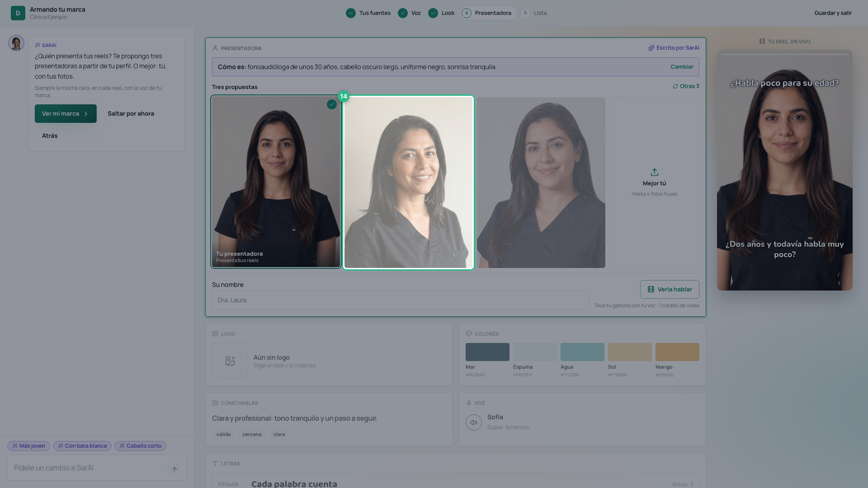Select the Más joven suggestion chip

28,446
